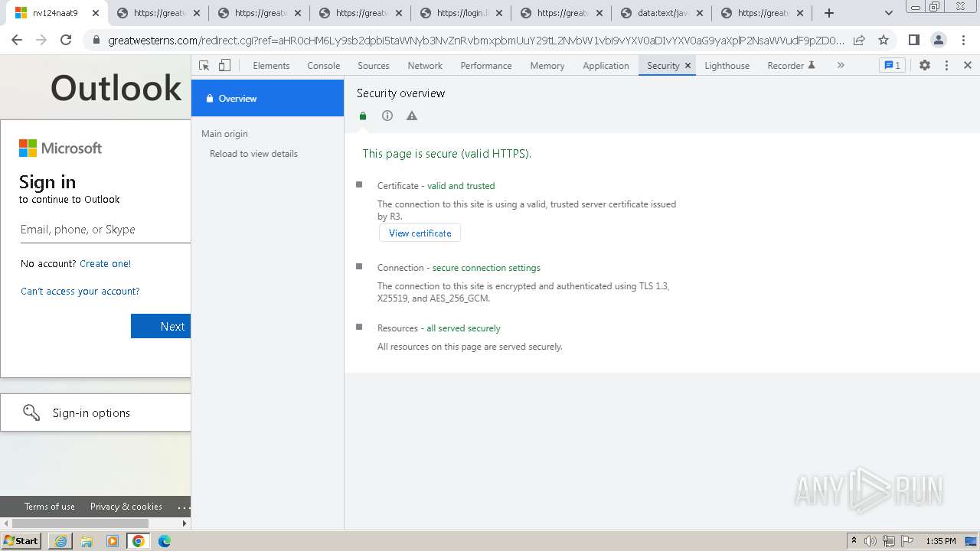
Task: Launch Internet Explorer from the taskbar
Action: (60, 541)
